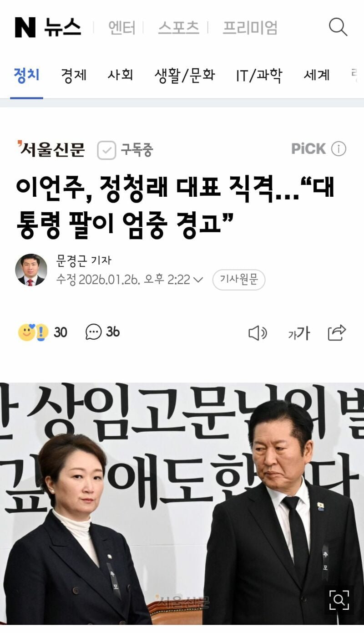Screen dimensions: 364x633
Task: Open the IT/과학 tab
Action: click(259, 75)
